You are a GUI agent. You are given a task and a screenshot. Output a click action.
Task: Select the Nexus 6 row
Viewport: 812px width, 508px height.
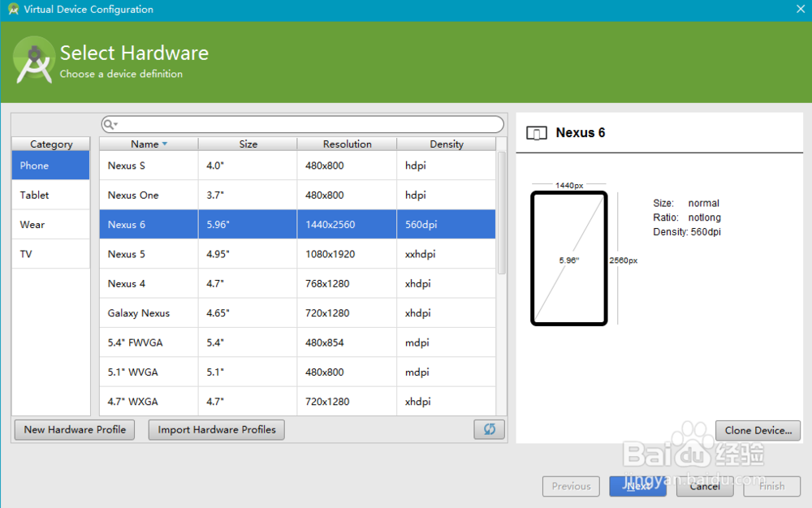click(297, 225)
